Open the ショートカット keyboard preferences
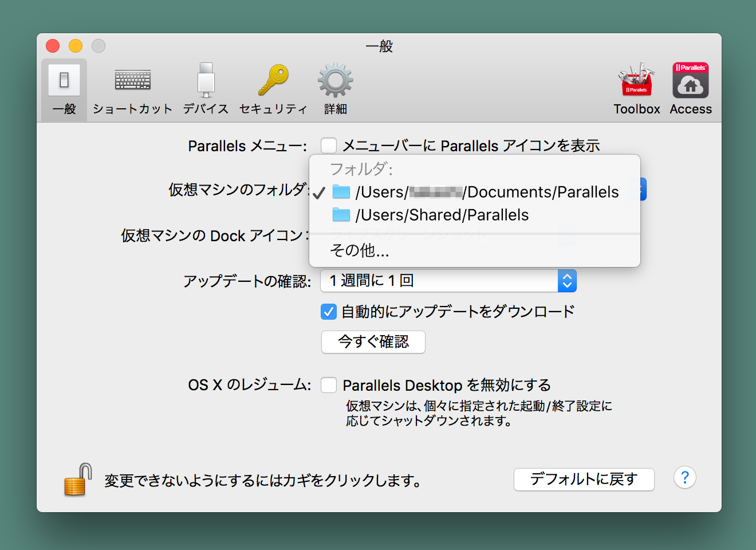This screenshot has width=756, height=550. (x=132, y=89)
